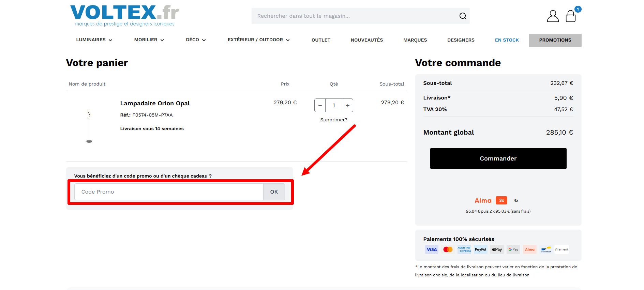Expand the Déco menu
Viewport: 644px width, 290px height.
tap(196, 40)
